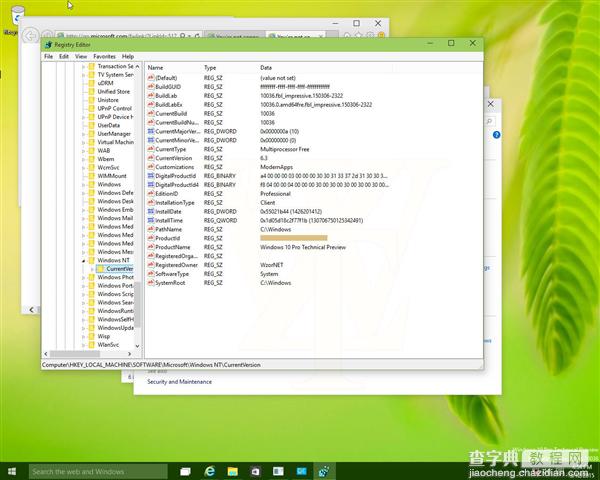Select the InstallationType value icon

coord(151,202)
